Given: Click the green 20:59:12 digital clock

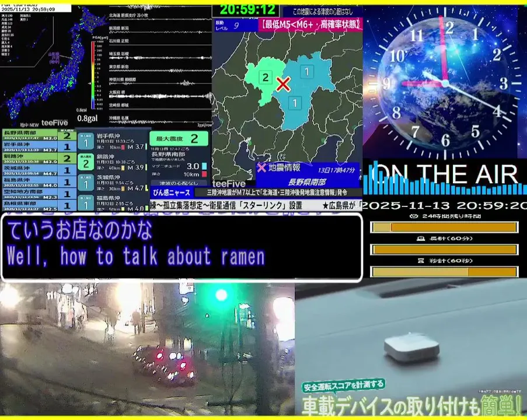Looking at the screenshot, I should tap(247, 10).
